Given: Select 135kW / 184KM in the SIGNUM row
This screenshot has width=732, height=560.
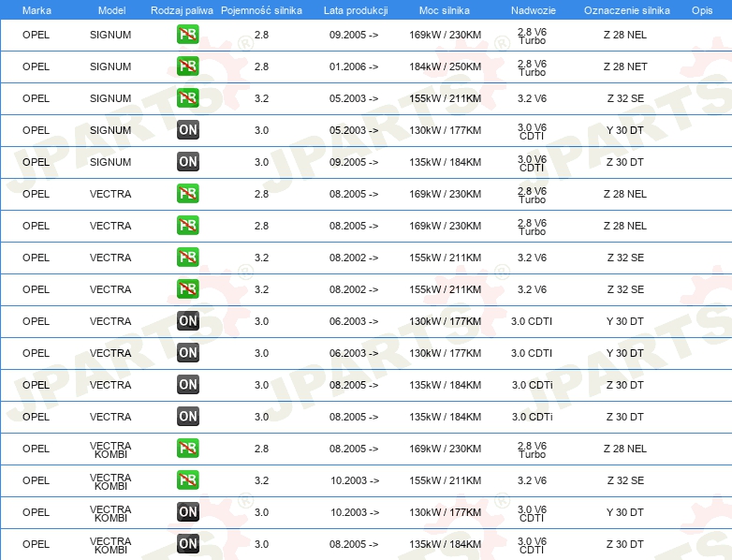Looking at the screenshot, I should pos(445,162).
